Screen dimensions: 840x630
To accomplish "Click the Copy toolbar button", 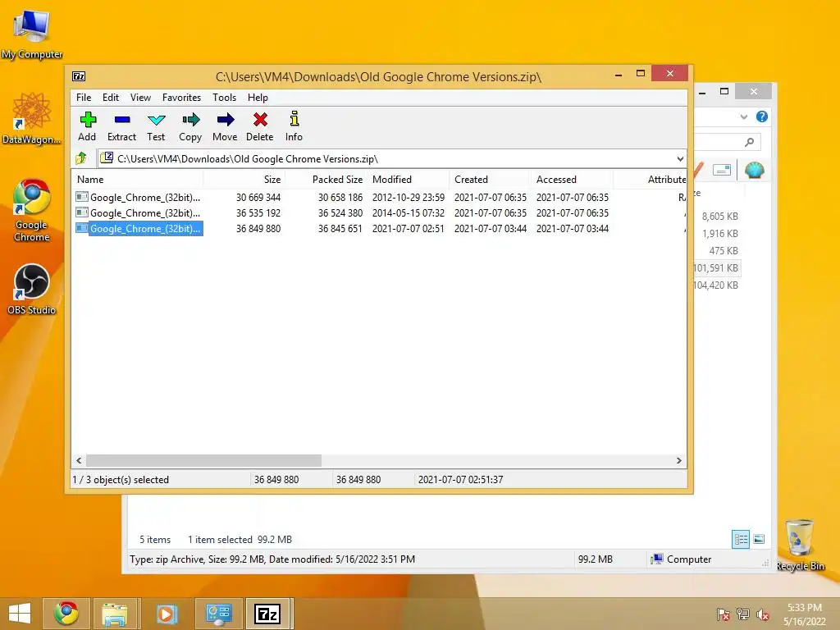I will 190,127.
